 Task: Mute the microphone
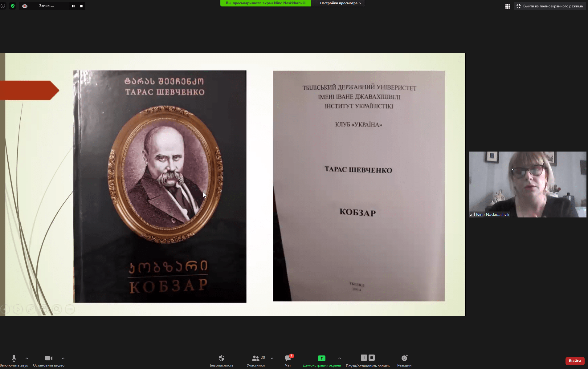click(x=14, y=360)
